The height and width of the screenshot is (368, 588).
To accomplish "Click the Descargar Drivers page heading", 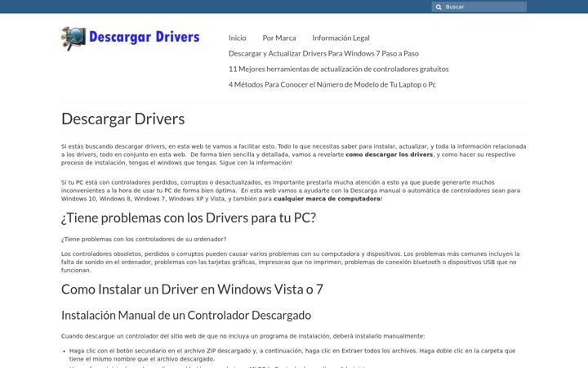I will pyautogui.click(x=123, y=119).
